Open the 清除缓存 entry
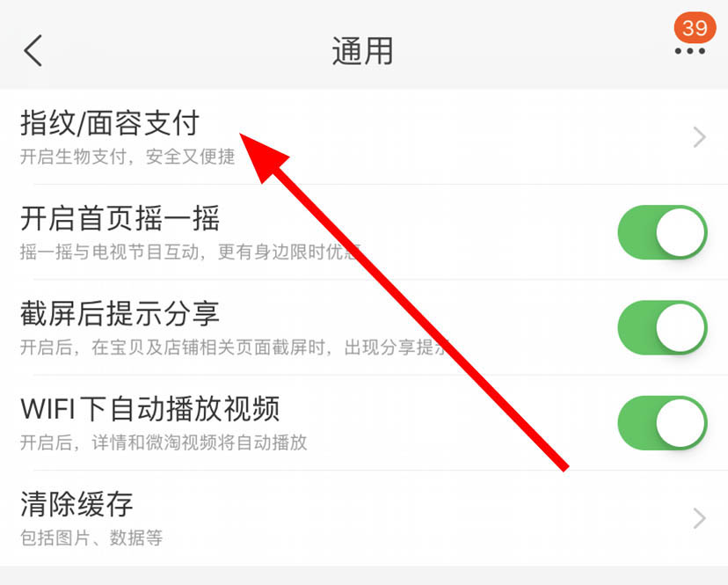728x585 pixels. tap(364, 518)
